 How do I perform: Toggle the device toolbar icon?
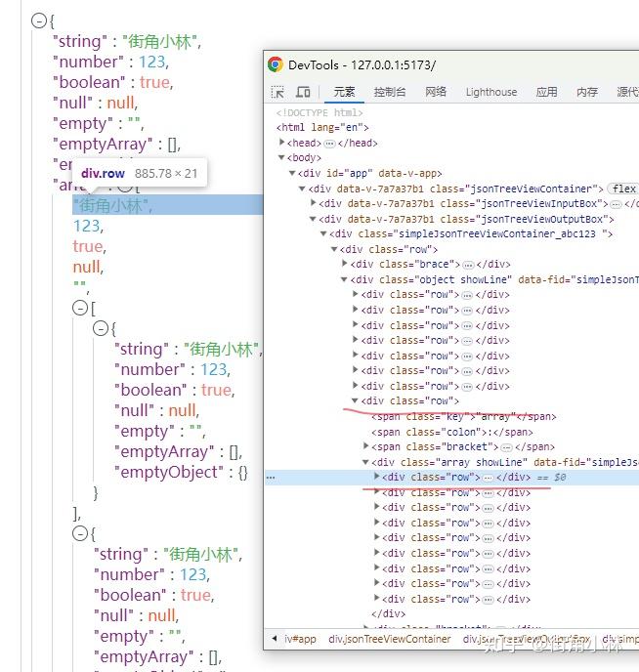point(303,92)
